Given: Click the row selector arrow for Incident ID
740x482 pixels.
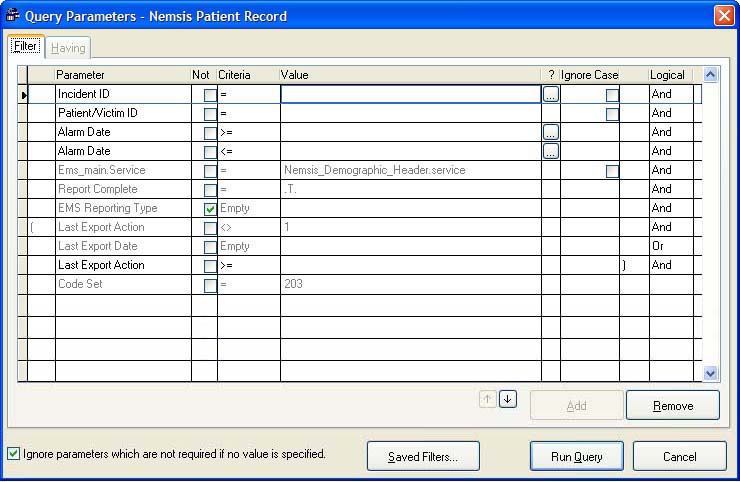Looking at the screenshot, I should coord(23,95).
